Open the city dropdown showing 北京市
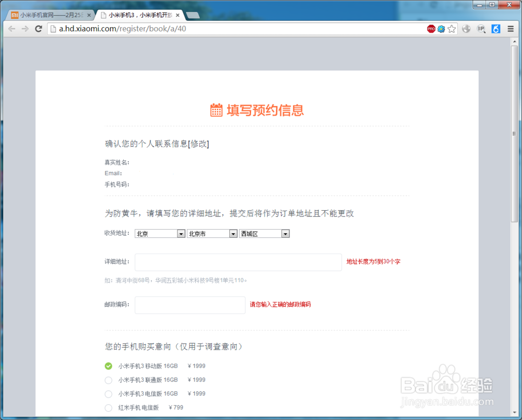Viewport: 522px width, 420px height. pyautogui.click(x=212, y=234)
